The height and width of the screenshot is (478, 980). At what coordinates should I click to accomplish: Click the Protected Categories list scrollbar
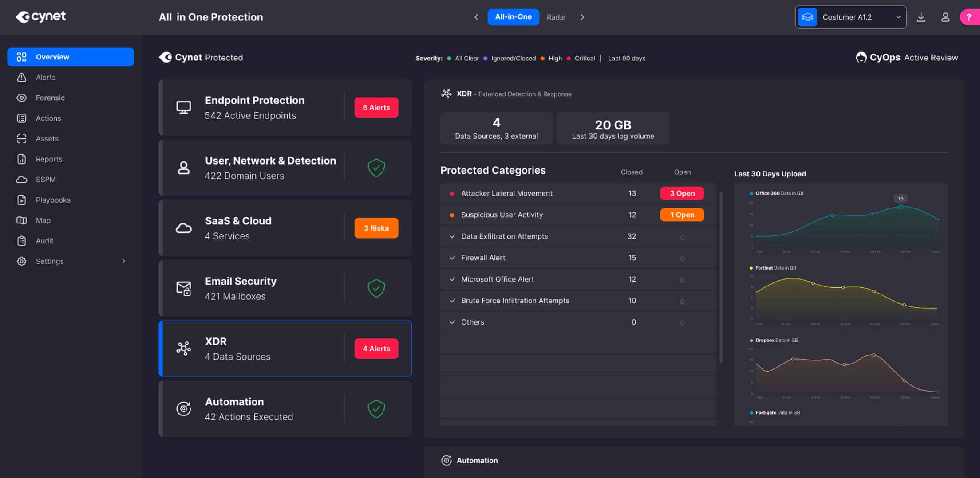[721, 277]
